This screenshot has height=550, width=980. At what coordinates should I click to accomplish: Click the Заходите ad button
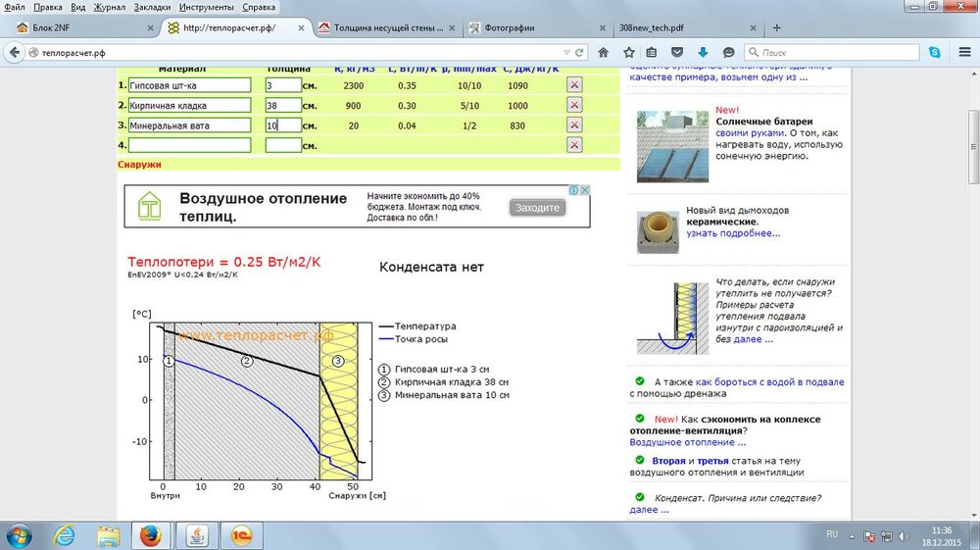point(537,208)
